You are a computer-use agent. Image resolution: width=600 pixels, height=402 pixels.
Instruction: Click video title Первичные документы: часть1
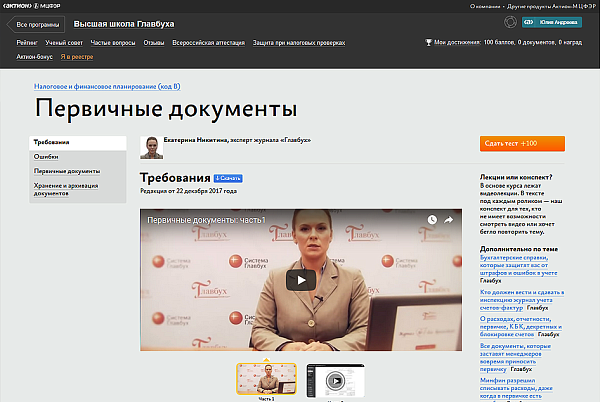(206, 220)
